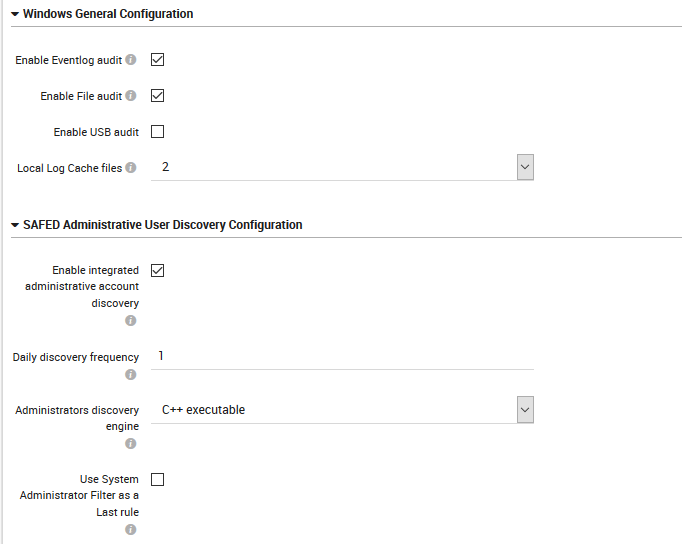Click the Windows General Configuration heading text
The width and height of the screenshot is (688, 544).
(x=108, y=14)
